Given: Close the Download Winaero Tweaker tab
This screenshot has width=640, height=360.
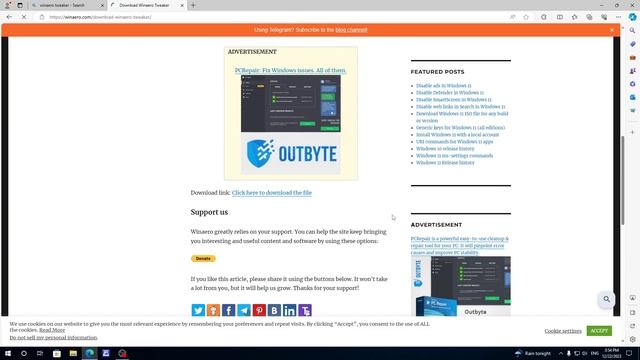Looking at the screenshot, I should click(182, 5).
